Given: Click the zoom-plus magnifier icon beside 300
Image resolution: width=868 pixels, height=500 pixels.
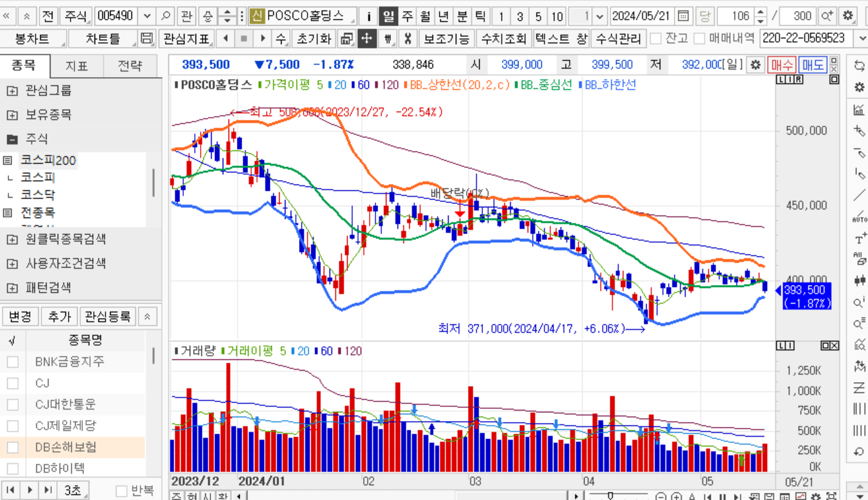Looking at the screenshot, I should [827, 16].
